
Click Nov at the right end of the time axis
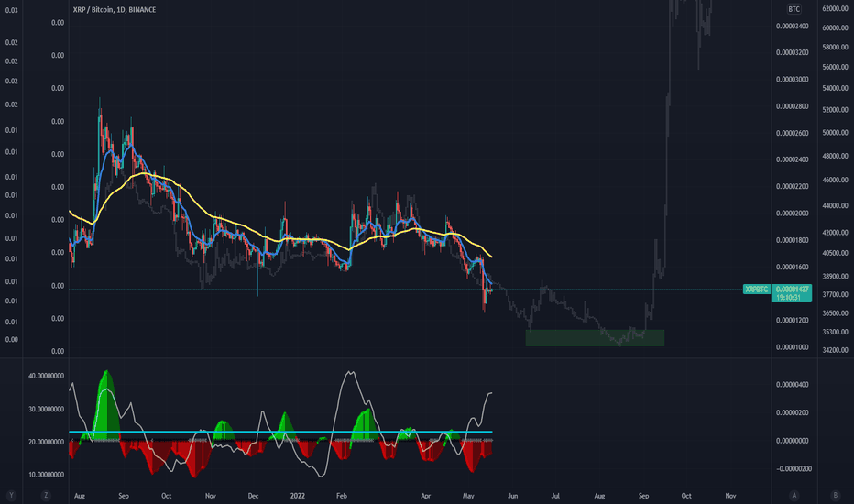[x=730, y=496]
